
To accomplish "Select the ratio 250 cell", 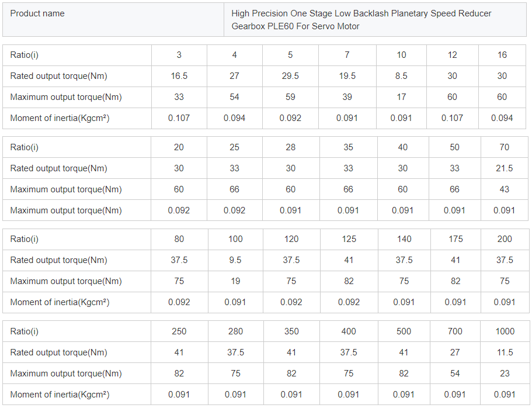I will 179,331.
